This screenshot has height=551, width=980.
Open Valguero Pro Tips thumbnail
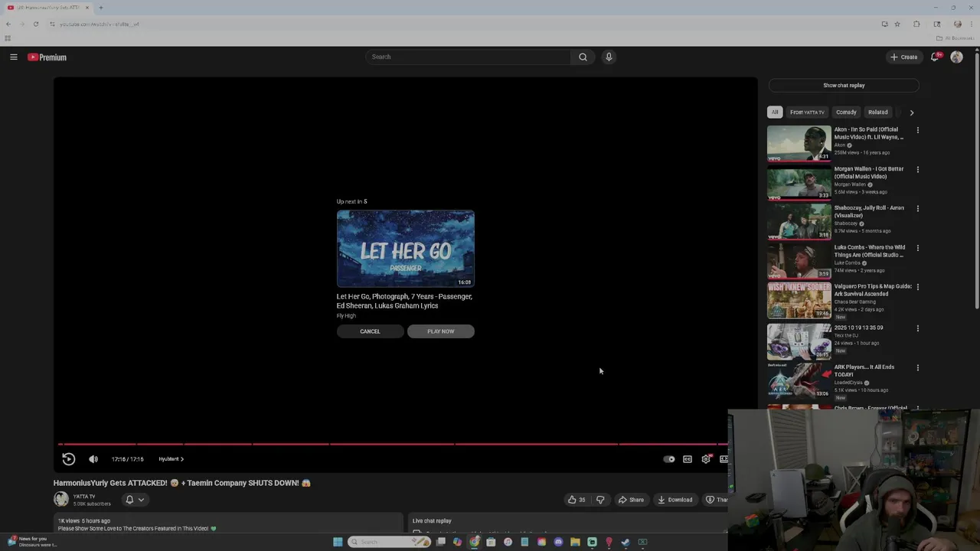point(799,300)
